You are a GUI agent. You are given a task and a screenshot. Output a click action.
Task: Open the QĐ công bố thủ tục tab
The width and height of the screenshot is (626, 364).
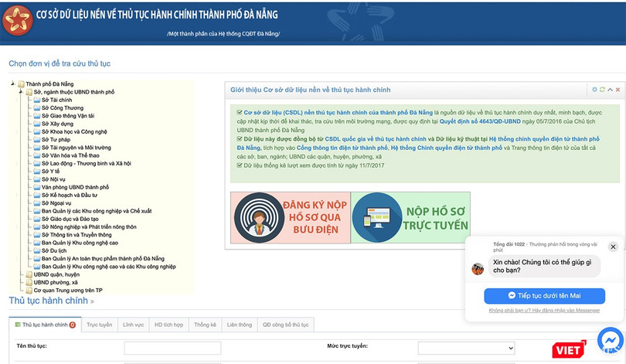pos(285,325)
